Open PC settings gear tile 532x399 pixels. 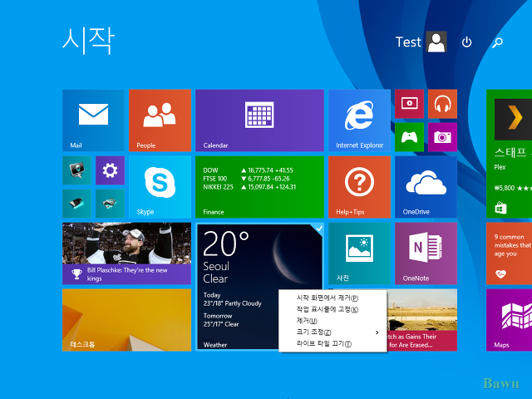pos(110,170)
